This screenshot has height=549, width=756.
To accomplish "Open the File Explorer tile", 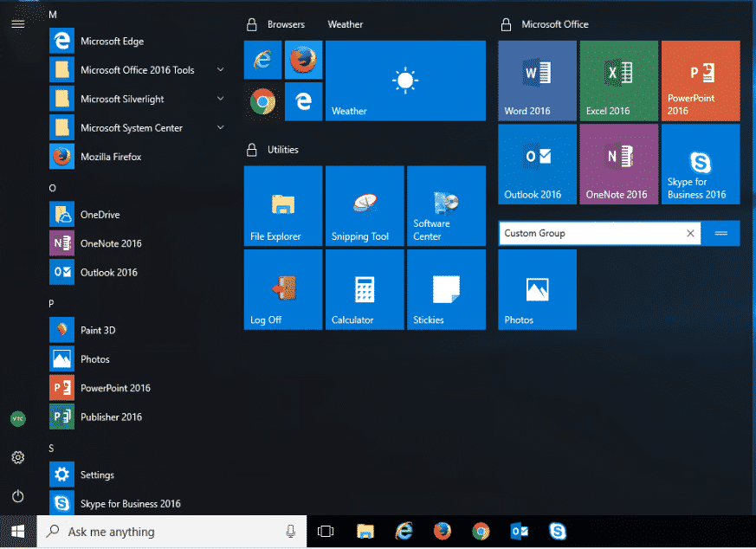I will [x=283, y=206].
